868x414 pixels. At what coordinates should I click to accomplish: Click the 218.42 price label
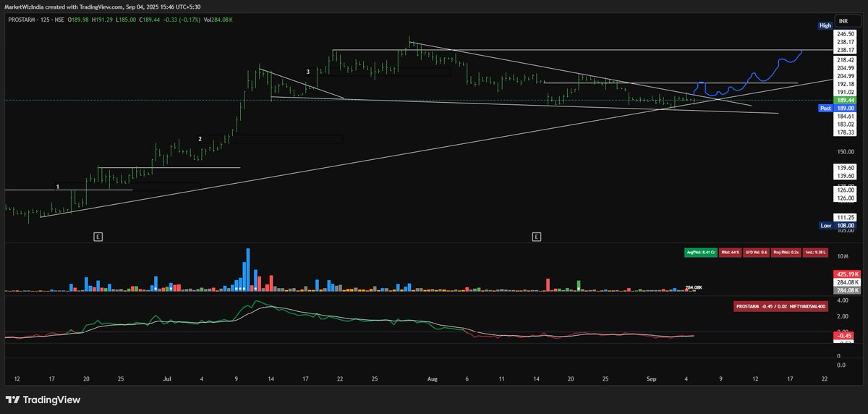tap(846, 59)
